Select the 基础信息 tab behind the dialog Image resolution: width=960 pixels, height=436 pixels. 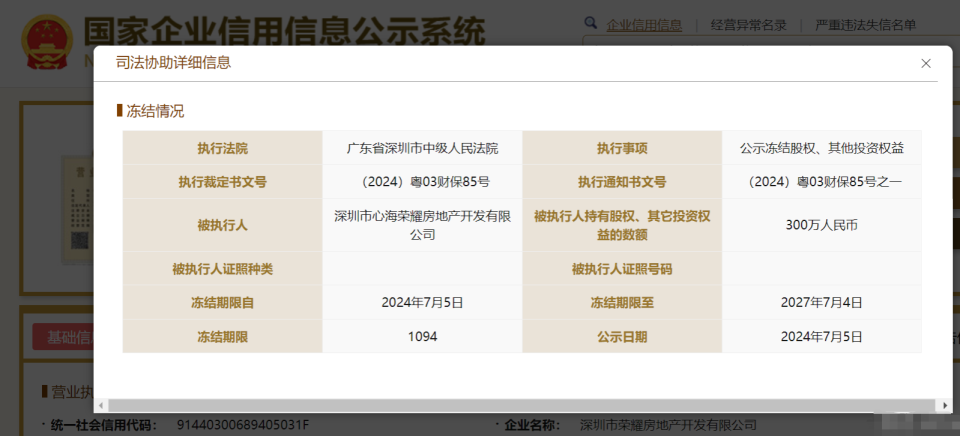point(63,337)
